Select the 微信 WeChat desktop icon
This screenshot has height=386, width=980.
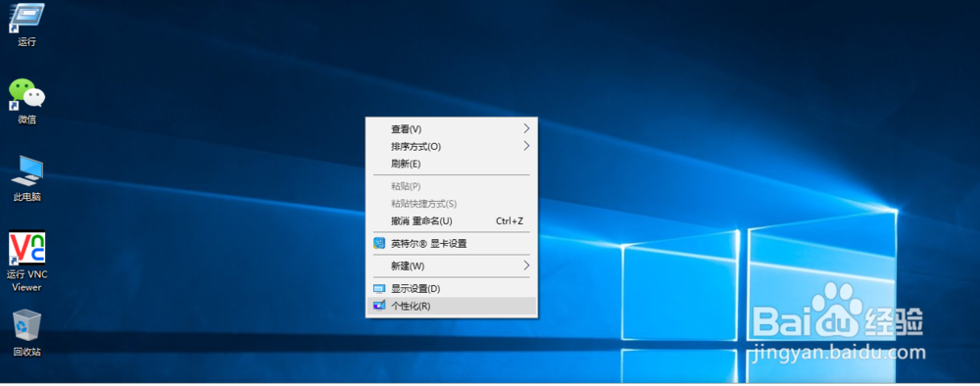coord(26,94)
